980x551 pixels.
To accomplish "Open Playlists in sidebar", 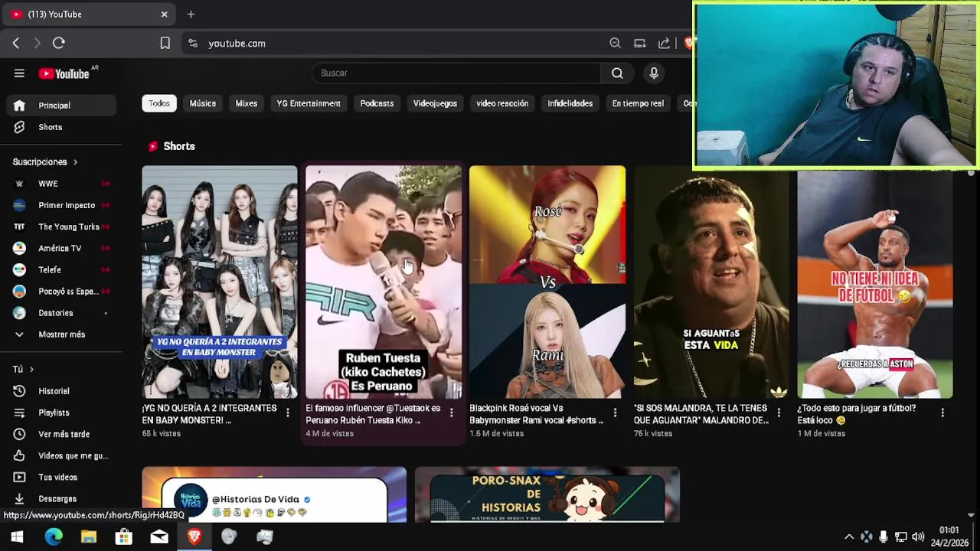I will pos(60,412).
